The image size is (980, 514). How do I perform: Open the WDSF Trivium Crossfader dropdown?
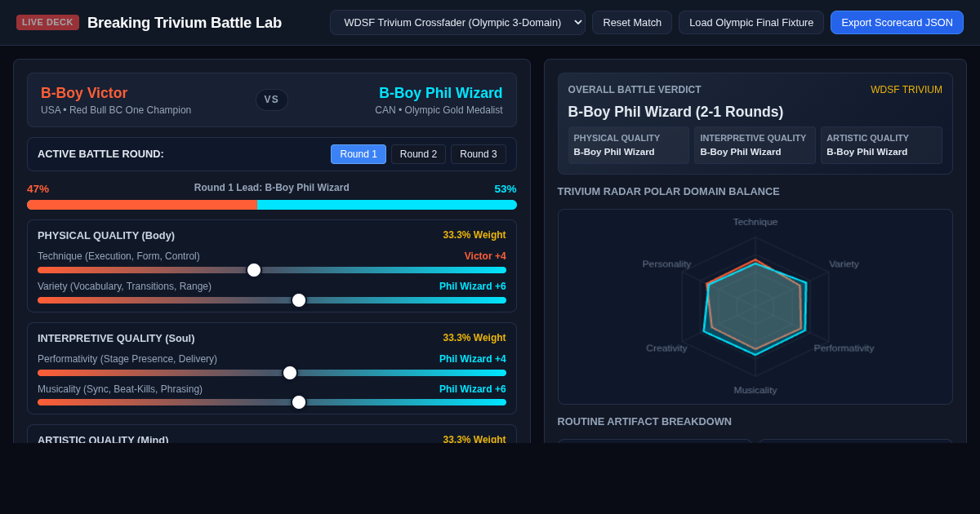[x=457, y=22]
